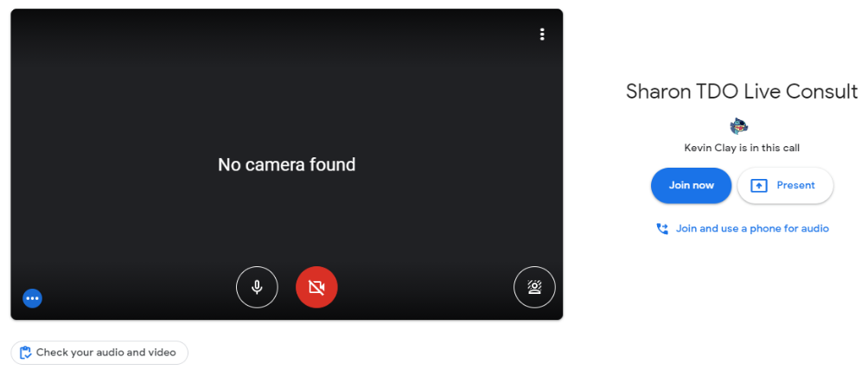Click the sparkle person effects icon
Viewport: 868px width, 389px height.
[534, 287]
